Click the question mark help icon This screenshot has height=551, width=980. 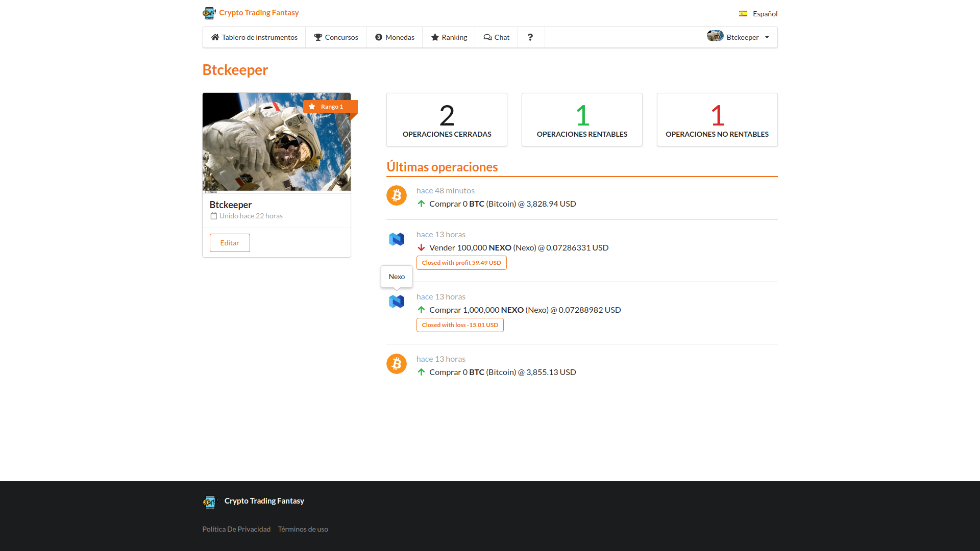click(x=530, y=37)
